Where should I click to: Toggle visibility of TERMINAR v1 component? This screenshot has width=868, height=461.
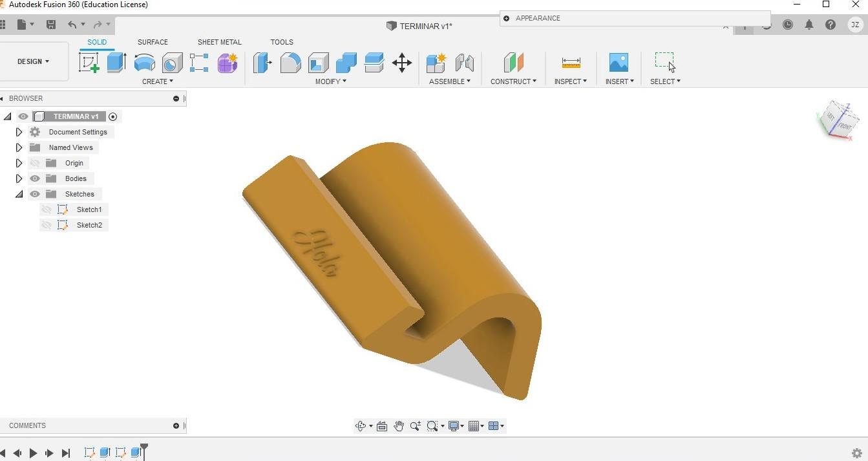coord(23,116)
